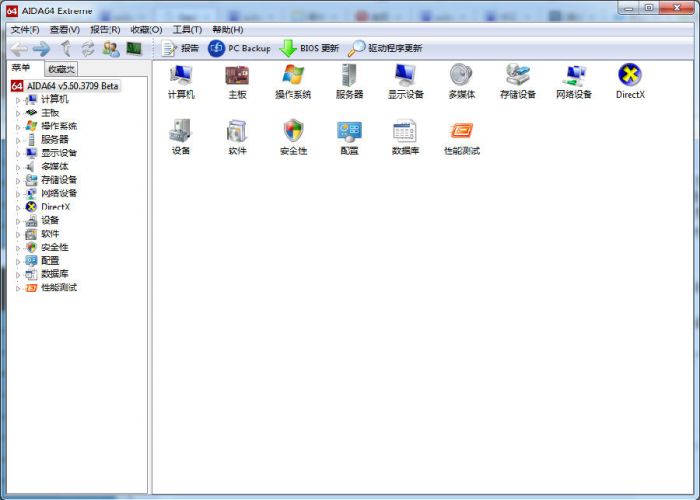Refresh using the circular arrows icon
The width and height of the screenshot is (700, 500).
(x=88, y=48)
